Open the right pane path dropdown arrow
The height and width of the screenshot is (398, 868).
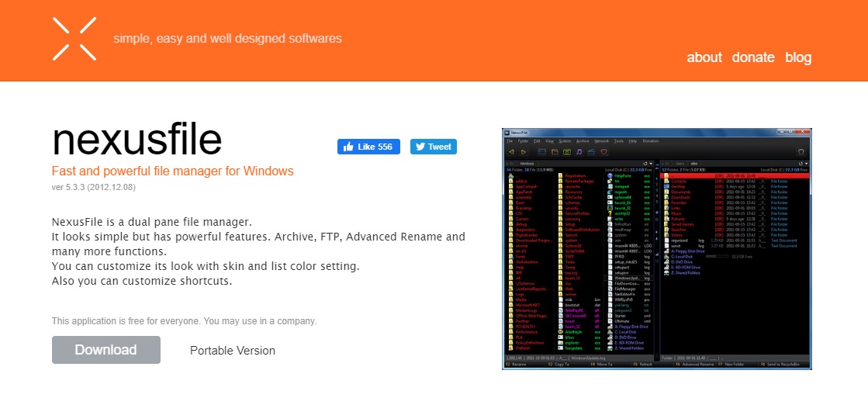pos(807,164)
